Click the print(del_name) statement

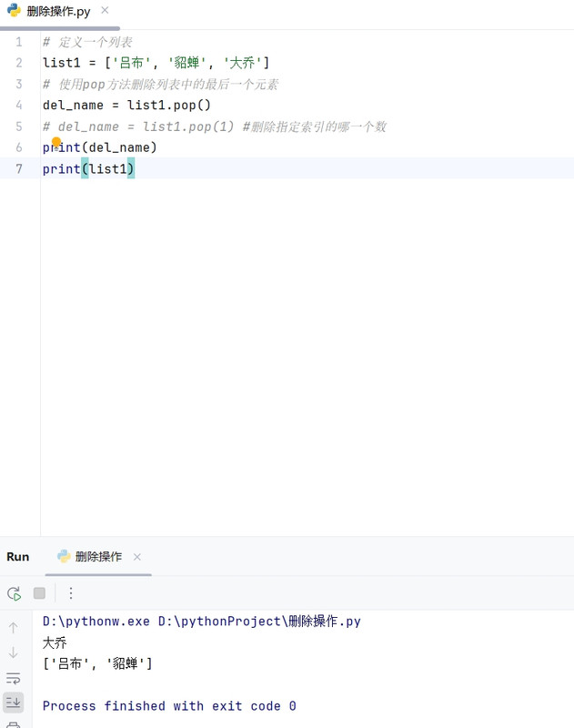[100, 147]
